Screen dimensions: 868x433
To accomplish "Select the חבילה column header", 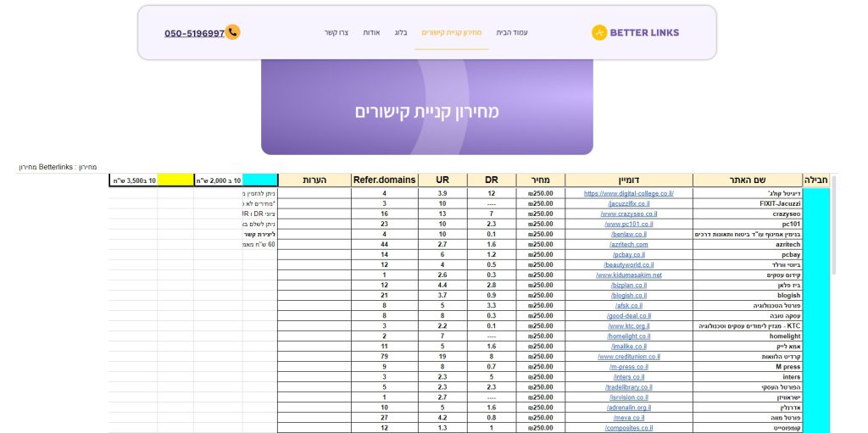I will [x=816, y=180].
